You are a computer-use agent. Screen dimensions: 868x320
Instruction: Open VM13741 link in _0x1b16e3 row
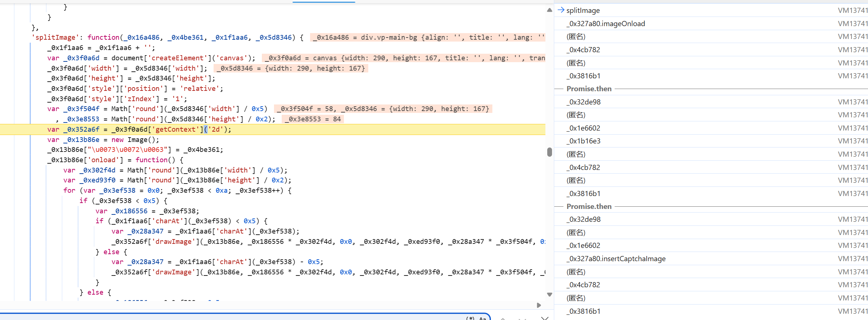tap(853, 141)
